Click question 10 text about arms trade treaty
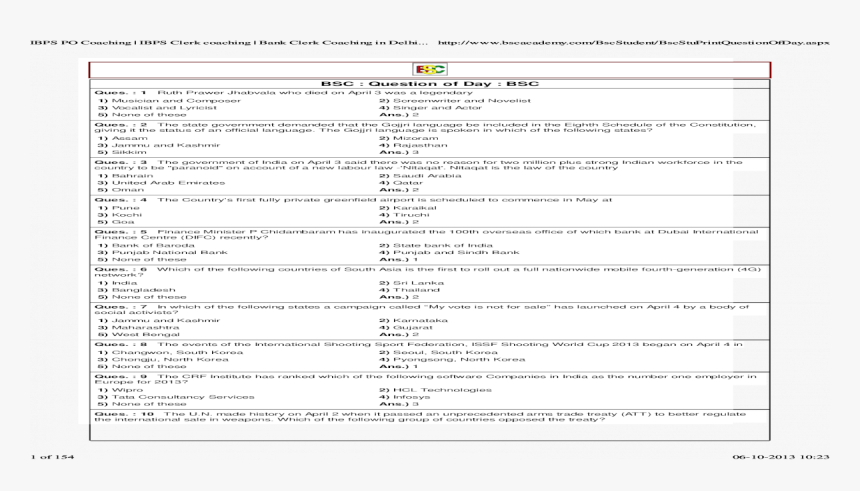860x491 pixels. coord(420,417)
